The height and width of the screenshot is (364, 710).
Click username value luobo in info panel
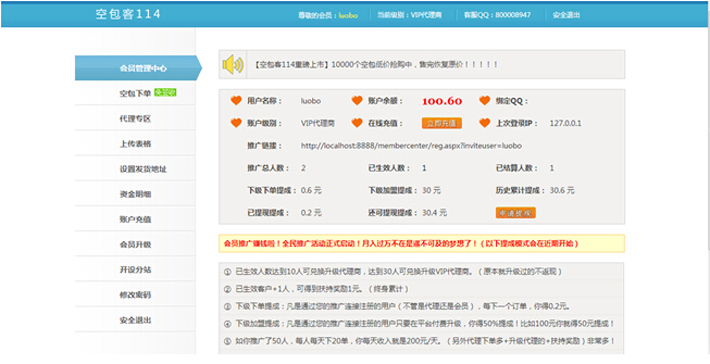point(311,101)
